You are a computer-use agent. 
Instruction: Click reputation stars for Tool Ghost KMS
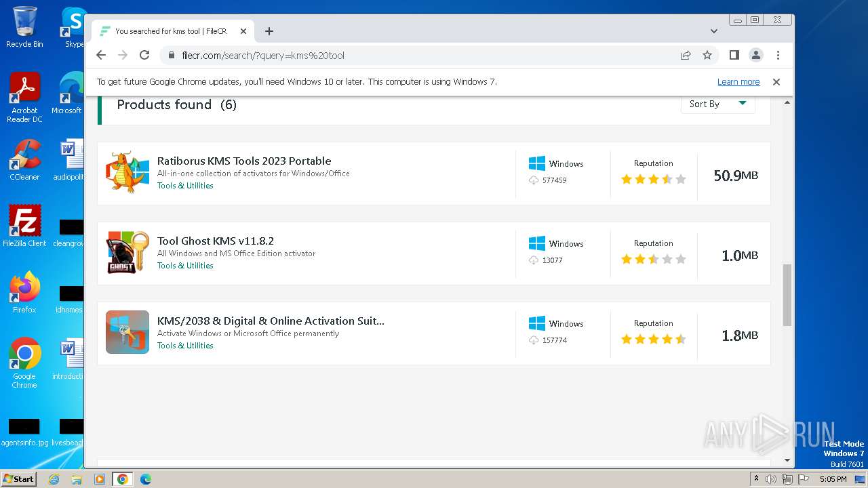point(654,260)
